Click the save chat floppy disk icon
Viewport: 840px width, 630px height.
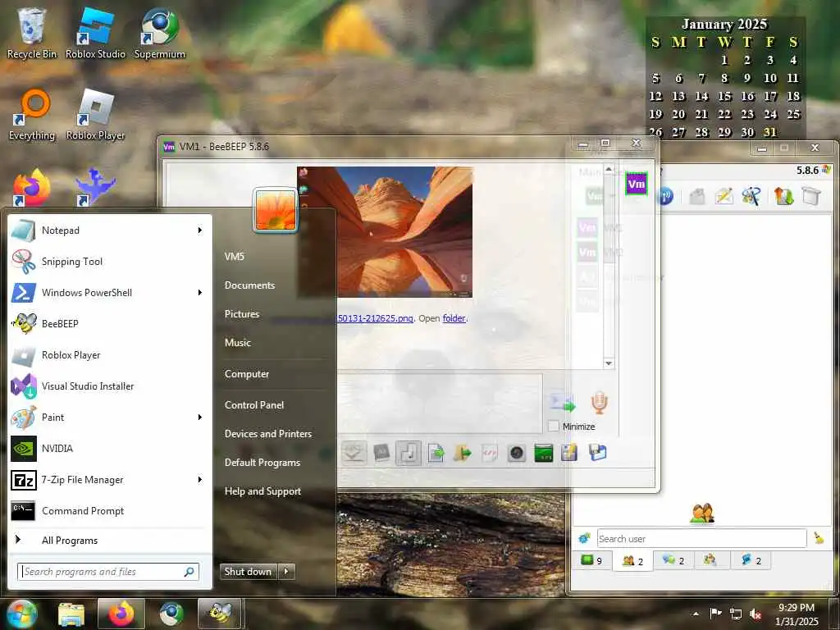[x=569, y=453]
